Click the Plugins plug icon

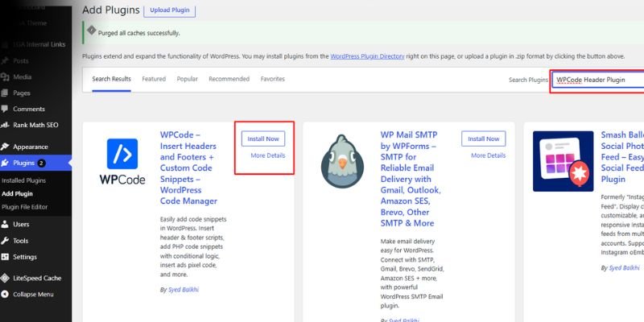[5, 163]
